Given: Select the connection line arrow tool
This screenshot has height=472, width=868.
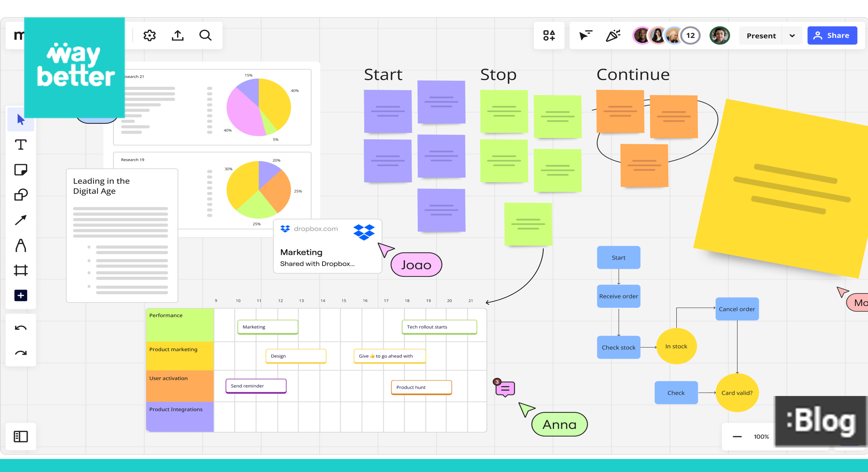Looking at the screenshot, I should (x=21, y=220).
